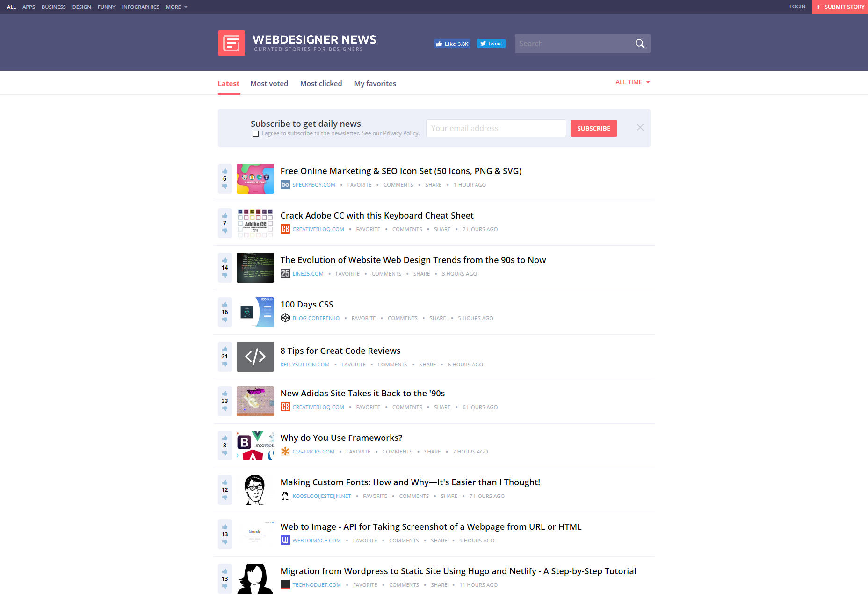Open the APPS category
The image size is (868, 599).
29,7
